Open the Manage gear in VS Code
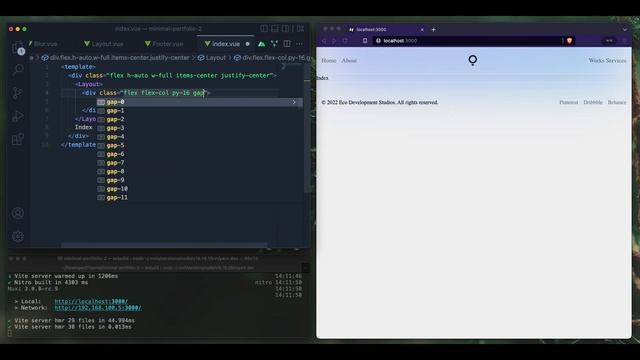 tap(18, 236)
